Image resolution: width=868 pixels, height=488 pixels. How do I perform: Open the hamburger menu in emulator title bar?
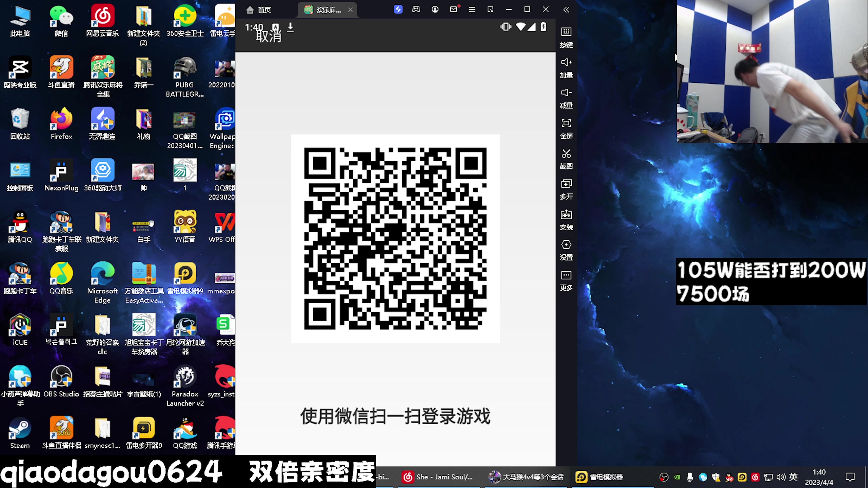472,9
